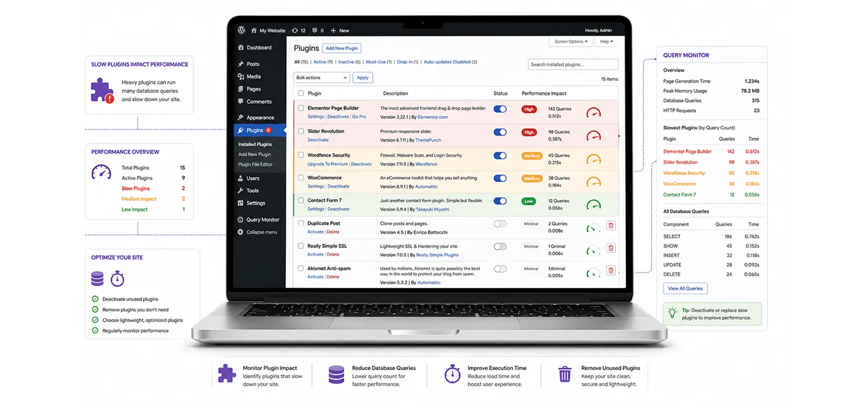Turn off the Wordfence Security toggle
Screen dimensions: 868x408
[500, 156]
